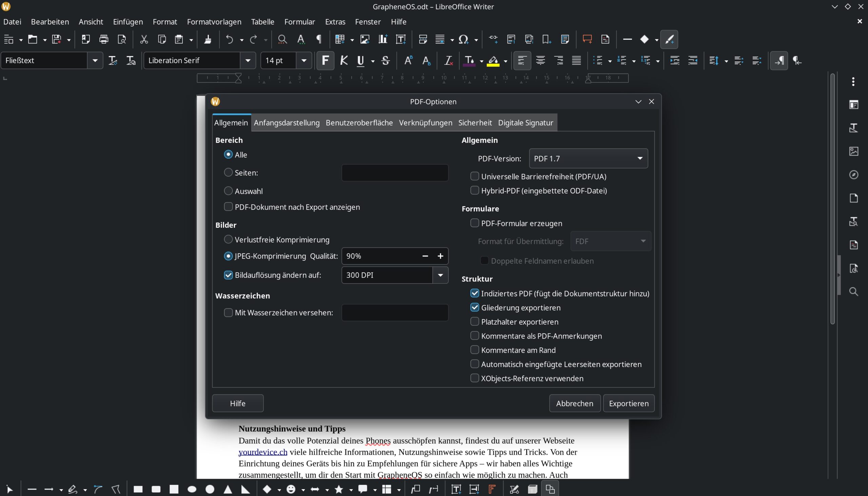Switch to the Sicherheit tab
This screenshot has width=868, height=496.
[475, 122]
